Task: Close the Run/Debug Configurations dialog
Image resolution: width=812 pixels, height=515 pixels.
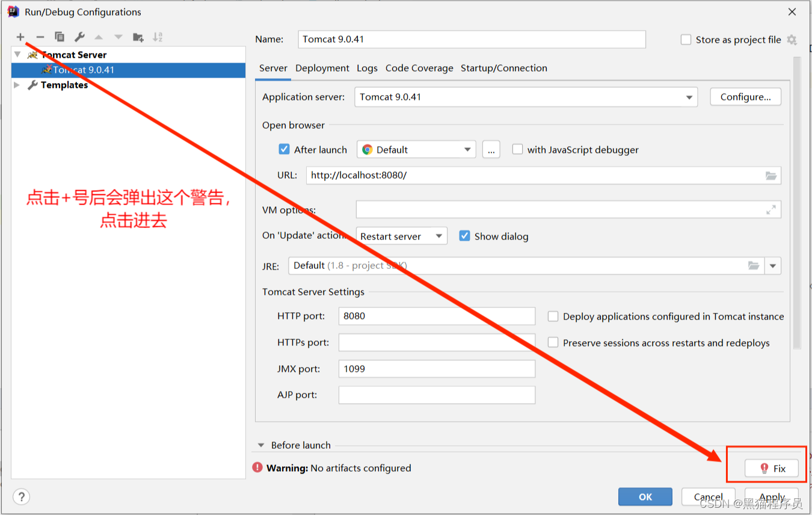Action: [x=792, y=11]
